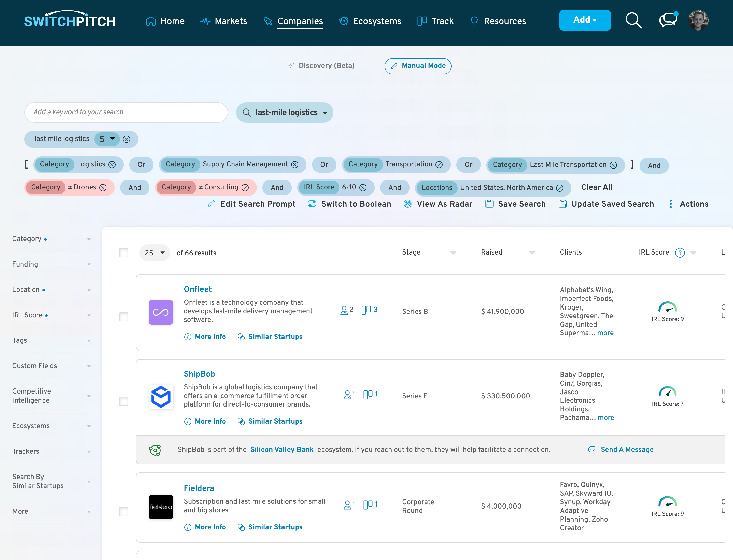Open the Add dropdown button
Image resolution: width=733 pixels, height=560 pixels.
tap(585, 20)
